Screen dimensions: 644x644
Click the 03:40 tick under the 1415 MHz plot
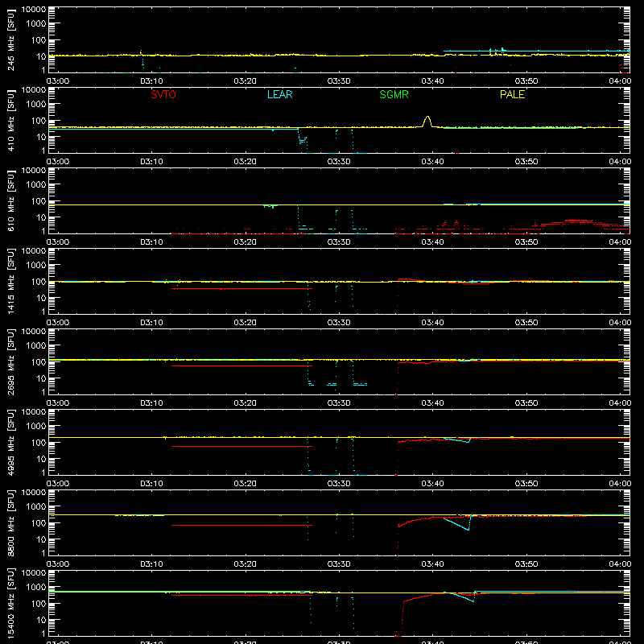432,323
